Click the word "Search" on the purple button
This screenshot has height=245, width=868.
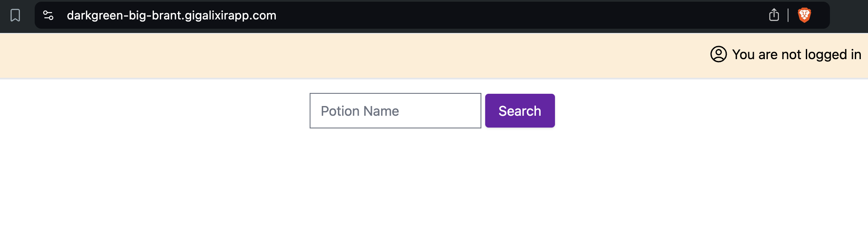pos(520,111)
